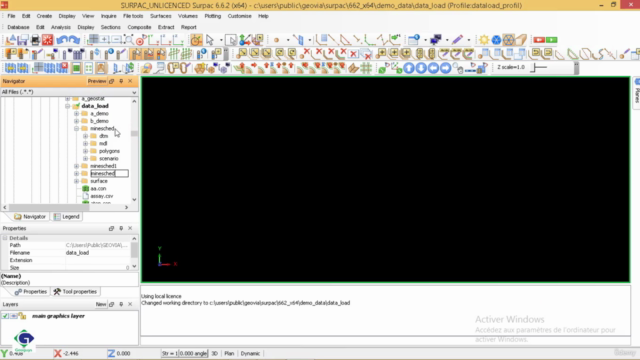Image resolution: width=640 pixels, height=360 pixels.
Task: Toggle main graphics layer checkbox
Action: point(5,316)
